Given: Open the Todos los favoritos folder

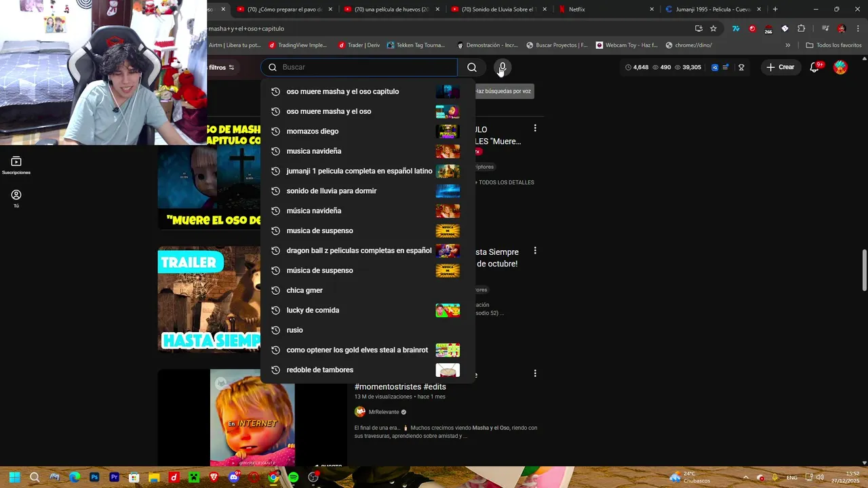Looking at the screenshot, I should pyautogui.click(x=833, y=45).
